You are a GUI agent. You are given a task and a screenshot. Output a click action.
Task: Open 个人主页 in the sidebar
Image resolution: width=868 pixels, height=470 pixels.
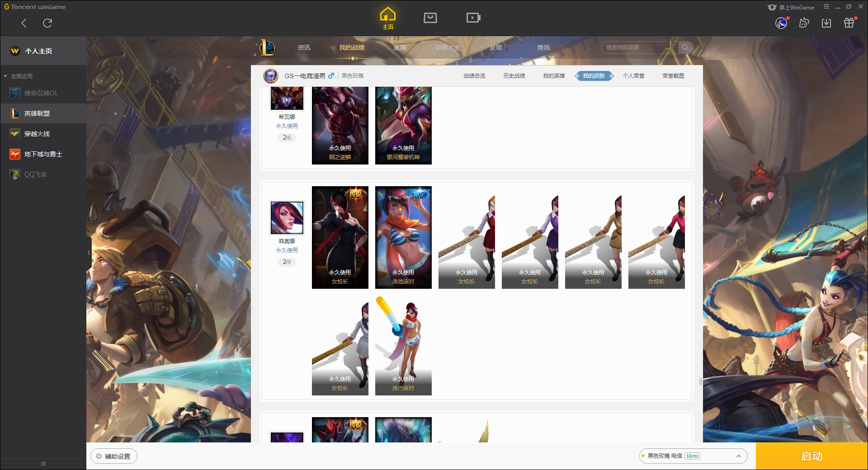[x=43, y=51]
